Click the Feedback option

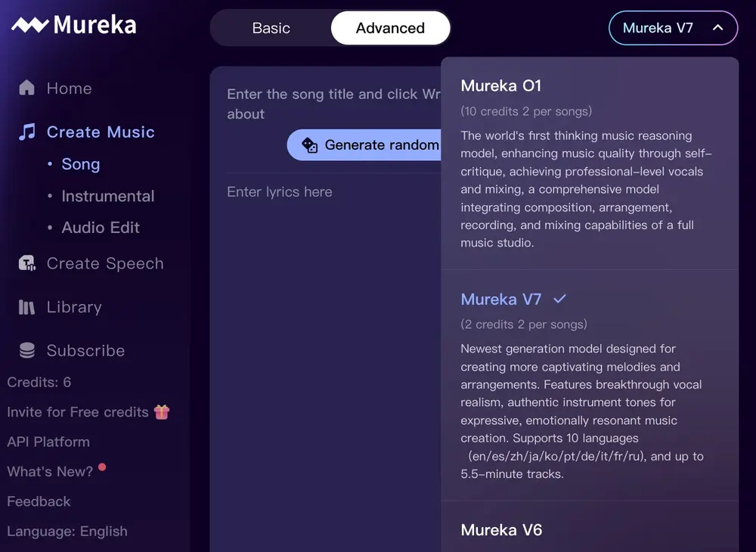click(x=39, y=501)
